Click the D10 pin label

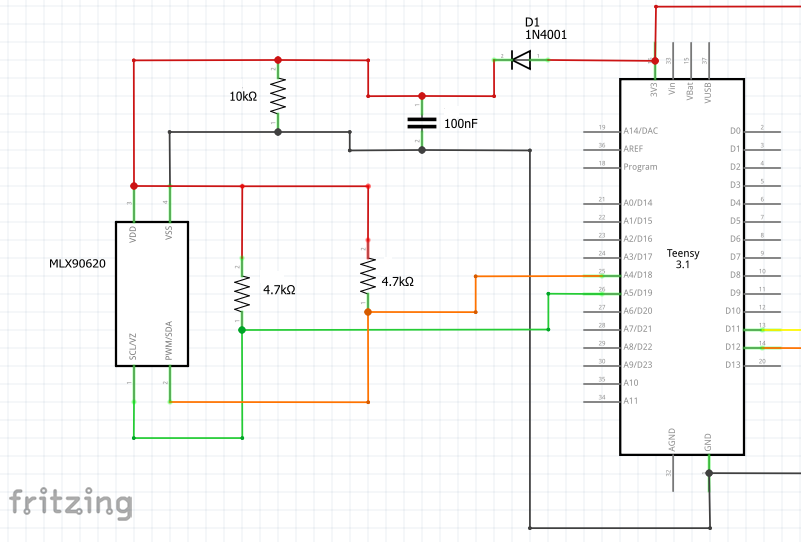click(733, 311)
